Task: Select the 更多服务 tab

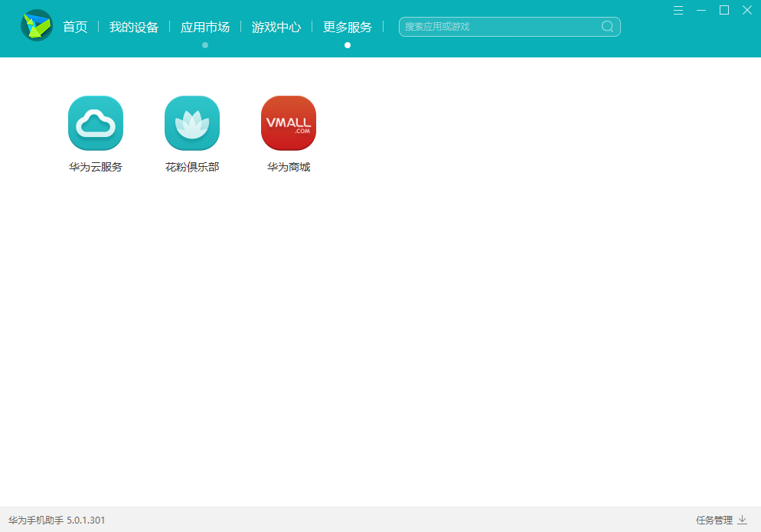Action: tap(348, 27)
